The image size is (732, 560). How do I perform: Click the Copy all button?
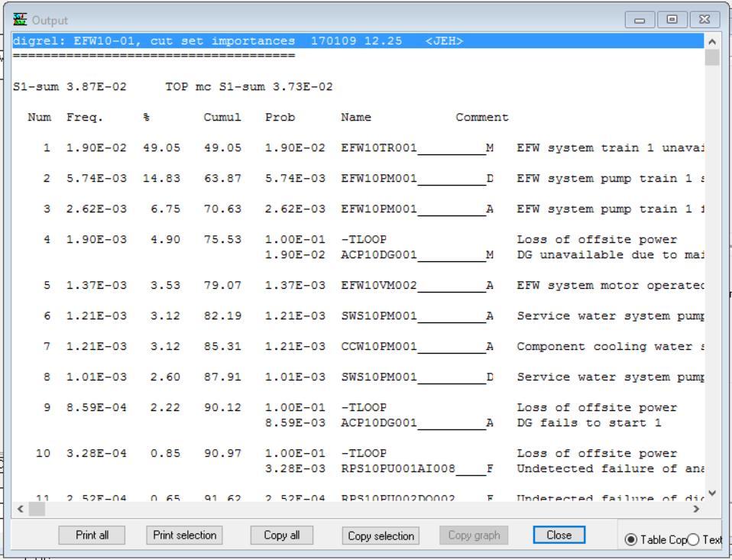[281, 535]
